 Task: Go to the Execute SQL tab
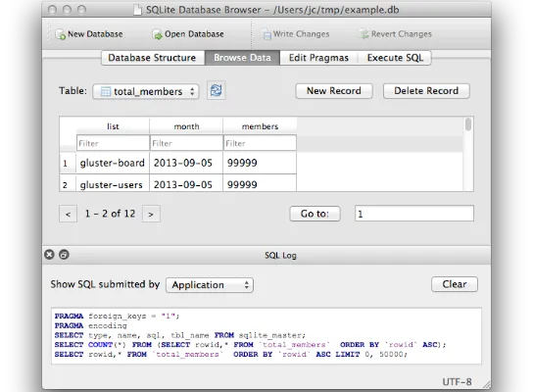[395, 58]
